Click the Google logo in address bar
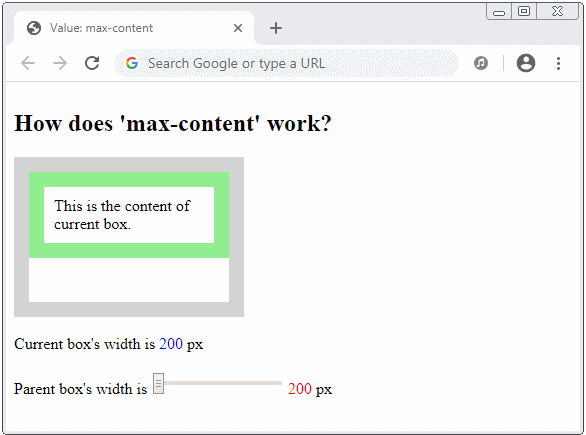This screenshot has height=435, width=586. pyautogui.click(x=132, y=63)
